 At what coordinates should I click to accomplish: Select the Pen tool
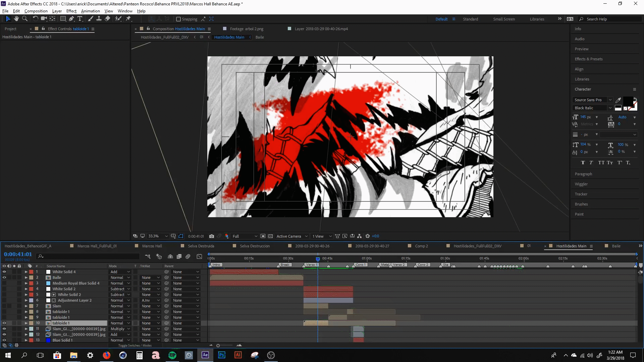[71, 19]
